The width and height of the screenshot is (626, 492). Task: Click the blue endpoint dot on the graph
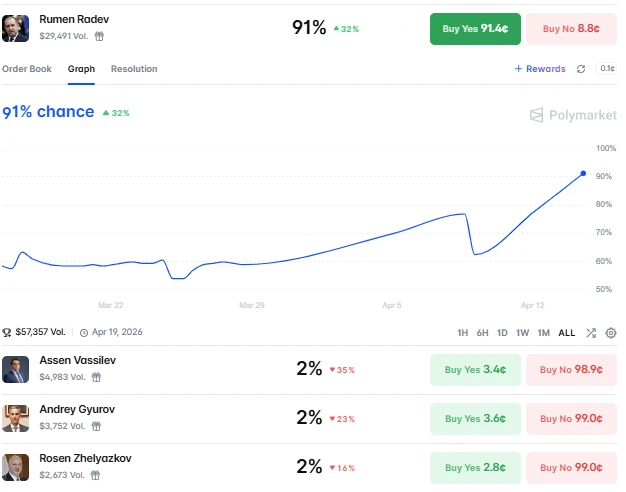tap(583, 173)
